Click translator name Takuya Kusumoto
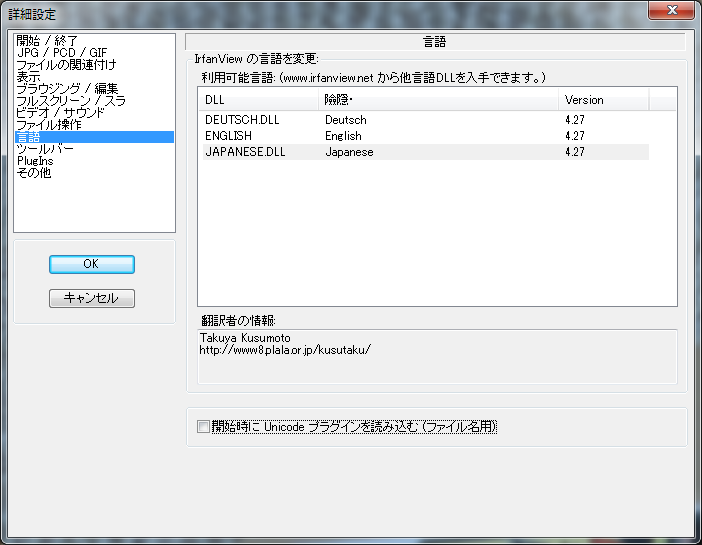Screen dimensions: 702x545 (245, 338)
